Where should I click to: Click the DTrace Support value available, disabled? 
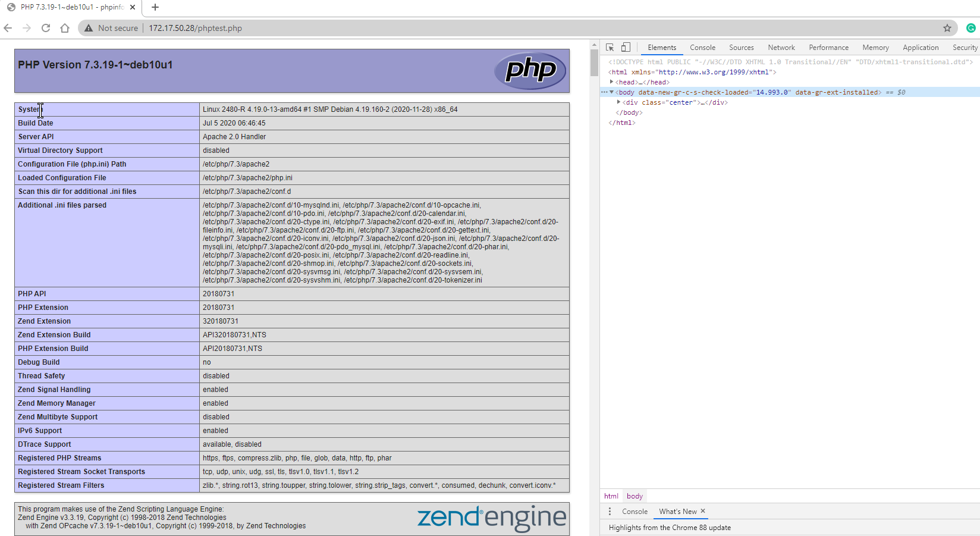(232, 444)
